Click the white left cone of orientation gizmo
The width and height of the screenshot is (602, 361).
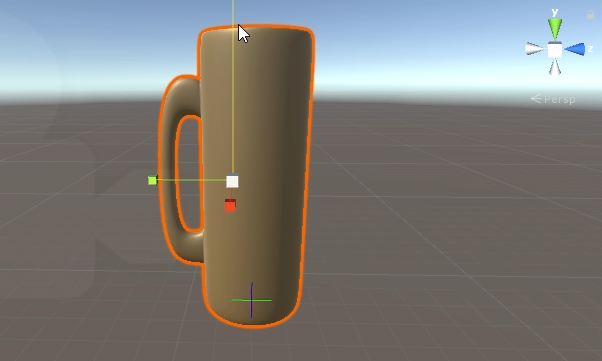pos(535,49)
